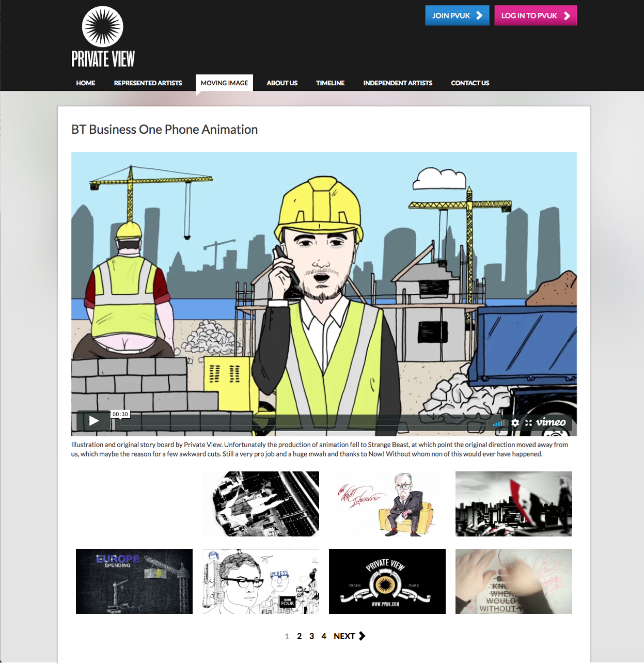Viewport: 644px width, 664px height.
Task: Play the BT Business One Phone video
Action: pos(93,421)
